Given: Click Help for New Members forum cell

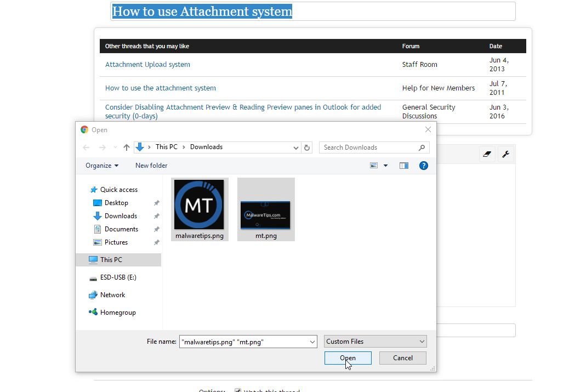Looking at the screenshot, I should [x=439, y=88].
